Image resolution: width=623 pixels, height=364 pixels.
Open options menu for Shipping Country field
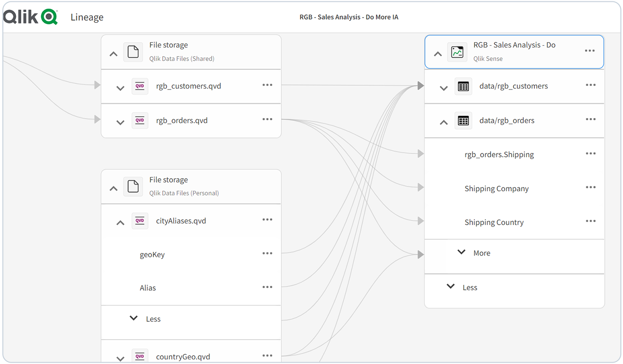[x=590, y=221]
